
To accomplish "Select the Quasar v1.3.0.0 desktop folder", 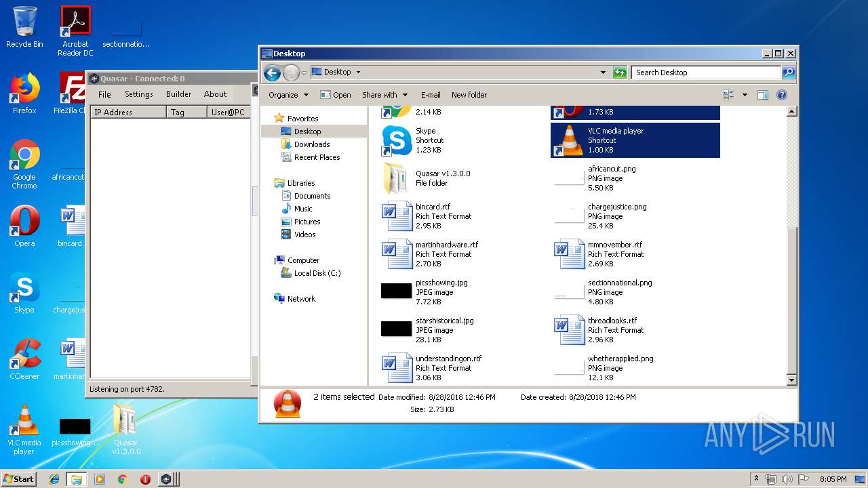I will coord(126,430).
